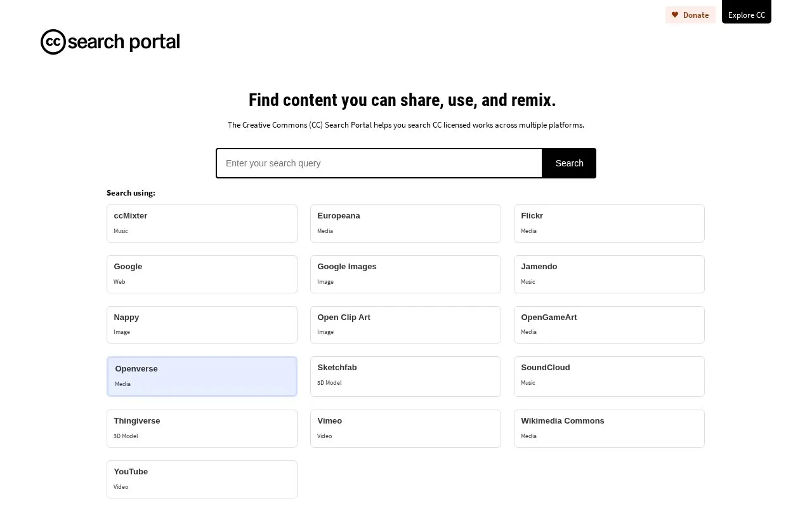812x508 pixels.
Task: Click the 'Find content you can share' heading
Action: pos(402,100)
